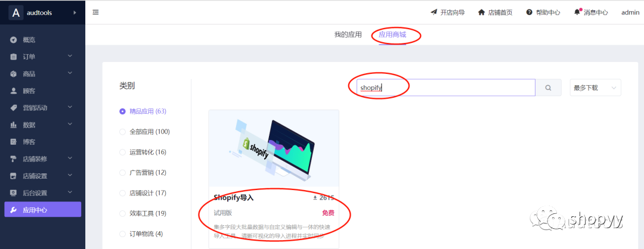Select the 运营转化 (16) radio button
644x249 pixels.
click(x=122, y=152)
